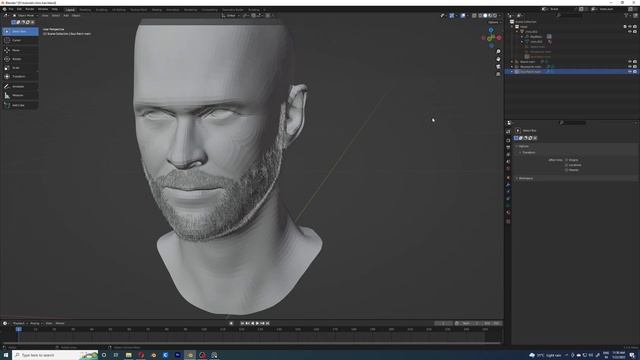Hide Moustache main via eye icon

[630, 67]
